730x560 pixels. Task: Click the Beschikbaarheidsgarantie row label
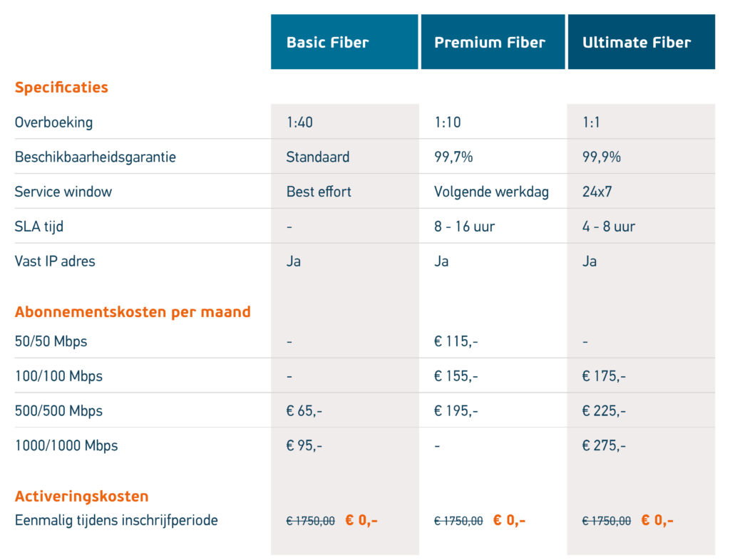(x=96, y=157)
